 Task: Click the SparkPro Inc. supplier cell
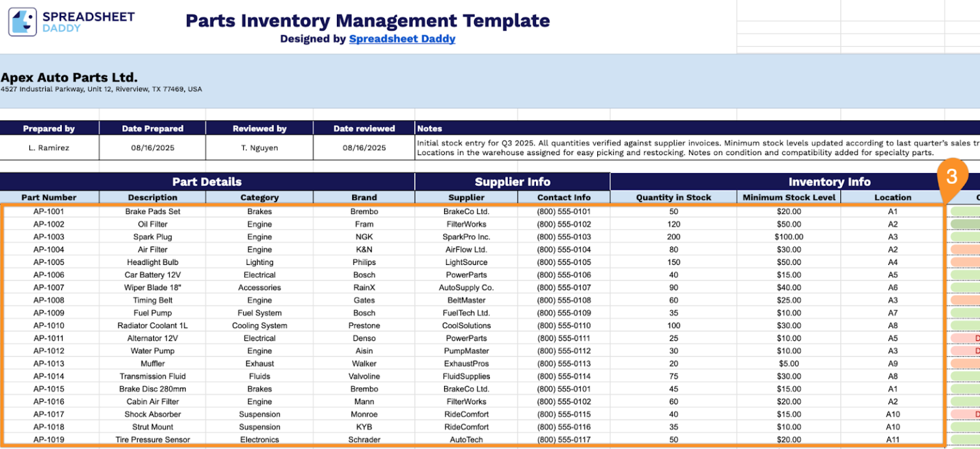click(x=466, y=237)
